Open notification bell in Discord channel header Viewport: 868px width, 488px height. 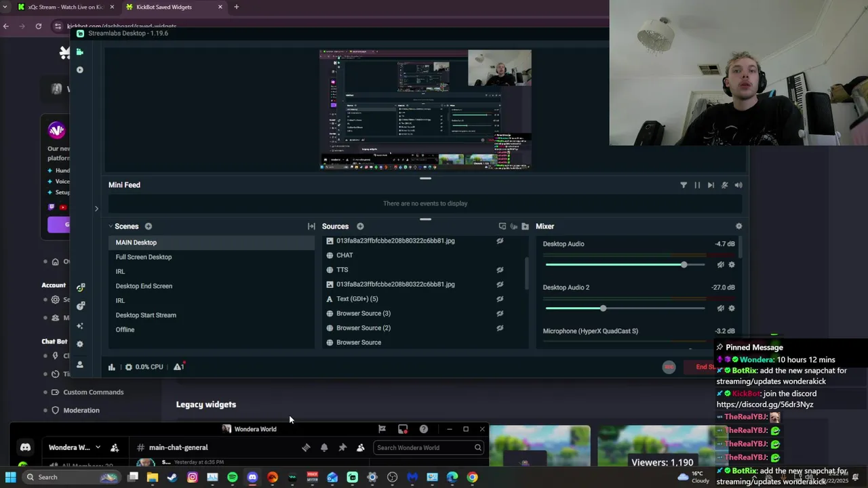coord(324,447)
